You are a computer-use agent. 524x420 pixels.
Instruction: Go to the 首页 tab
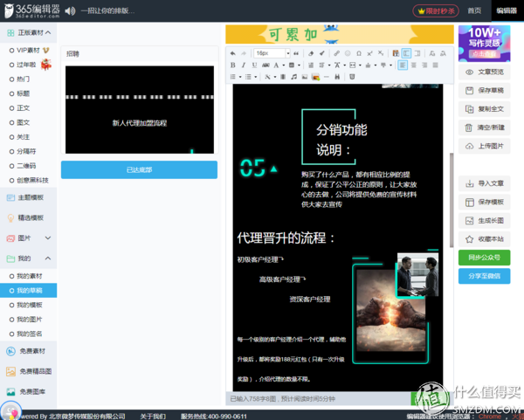click(474, 11)
